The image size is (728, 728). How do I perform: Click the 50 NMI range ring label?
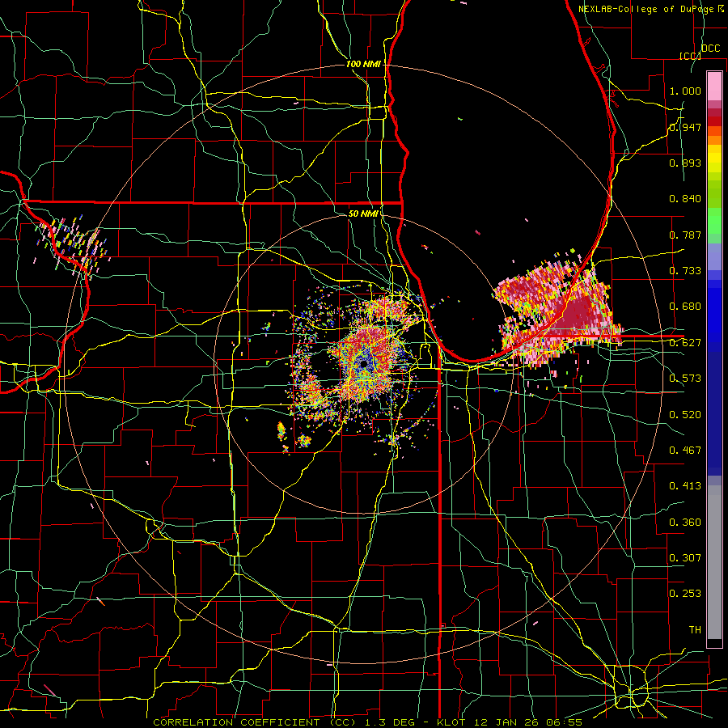[363, 214]
